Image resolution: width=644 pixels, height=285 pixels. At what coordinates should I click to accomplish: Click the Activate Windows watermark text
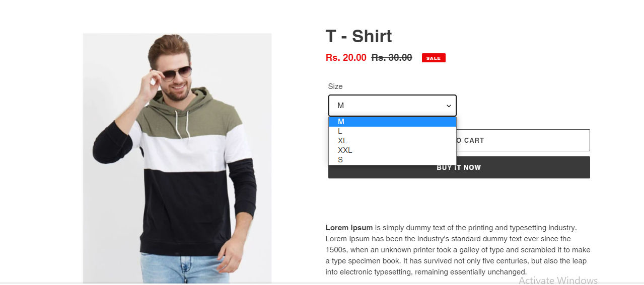click(558, 280)
